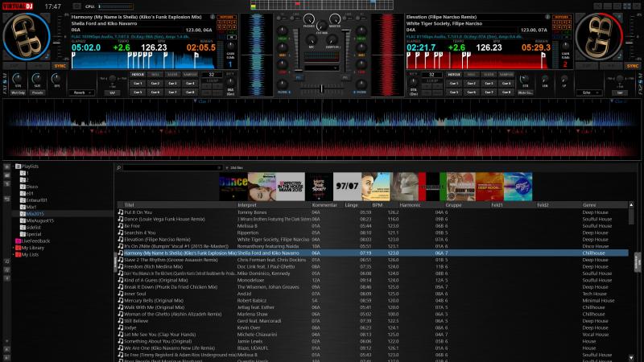Select the SAMPLER tab on right deck
Screen dimensions: 644x362
506,74
